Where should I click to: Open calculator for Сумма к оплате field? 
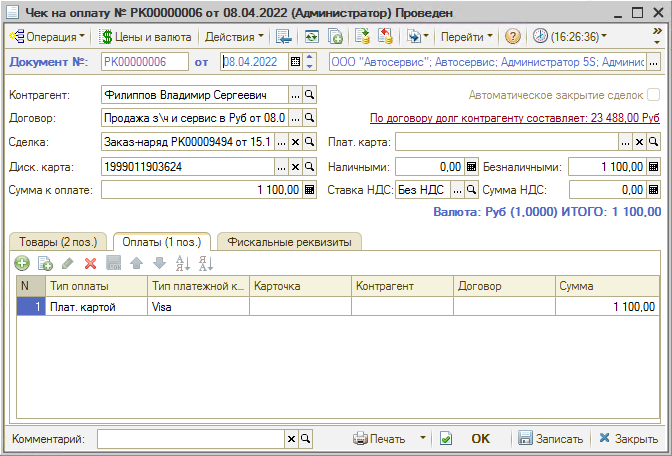pos(309,190)
